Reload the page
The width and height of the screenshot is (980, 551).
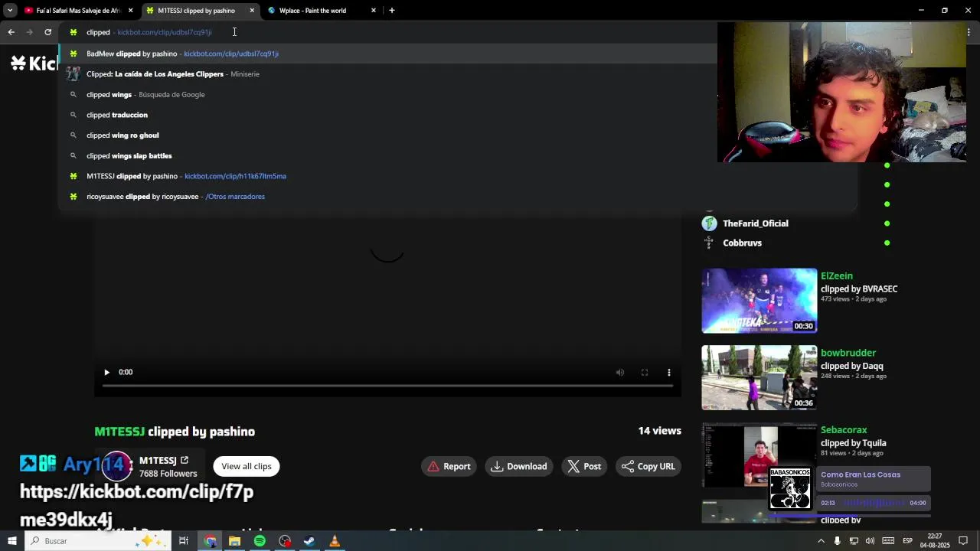click(47, 32)
